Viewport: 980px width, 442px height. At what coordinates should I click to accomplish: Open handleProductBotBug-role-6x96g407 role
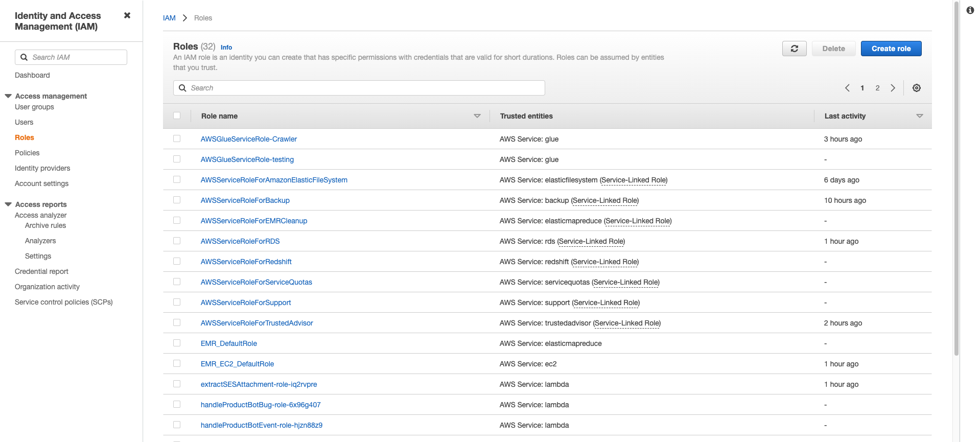(x=261, y=405)
